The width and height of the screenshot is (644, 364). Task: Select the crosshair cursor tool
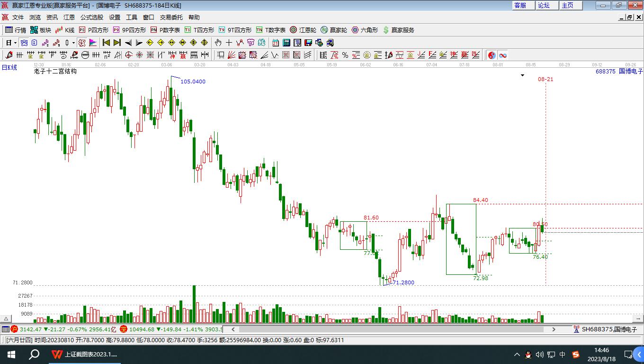coord(229,43)
